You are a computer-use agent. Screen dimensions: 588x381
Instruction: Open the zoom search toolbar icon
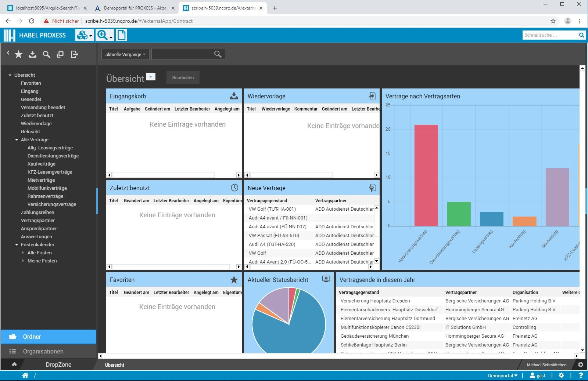pos(104,35)
